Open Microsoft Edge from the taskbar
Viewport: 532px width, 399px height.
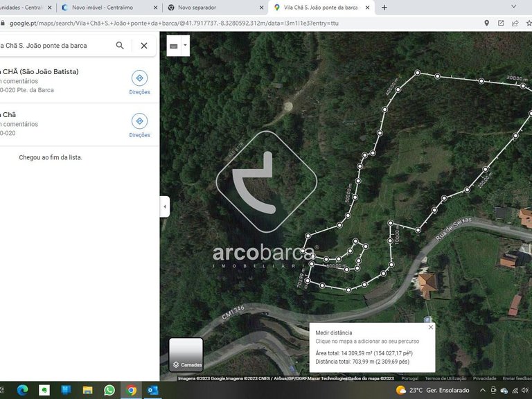tap(22, 390)
